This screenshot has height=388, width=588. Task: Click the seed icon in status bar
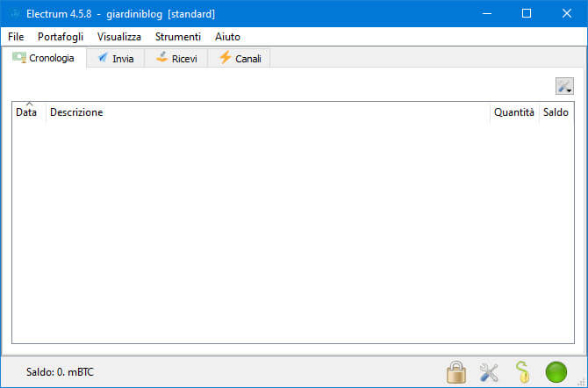(523, 372)
